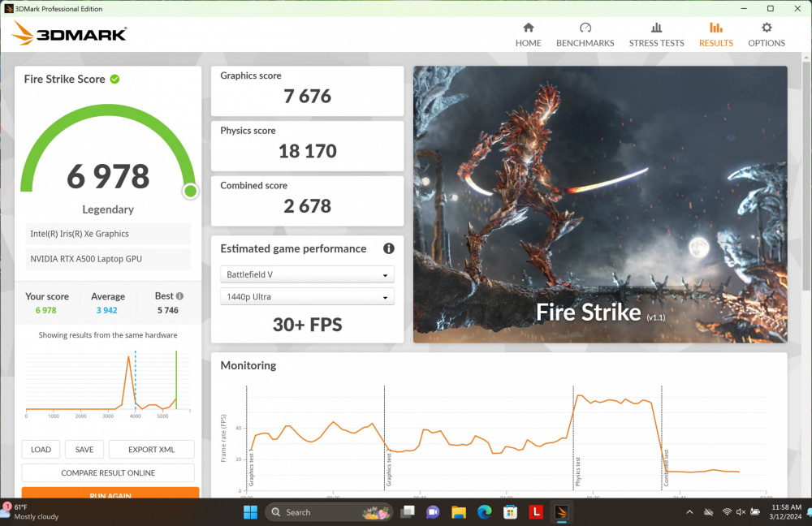Click the 30+ FPS estimate

click(x=307, y=325)
